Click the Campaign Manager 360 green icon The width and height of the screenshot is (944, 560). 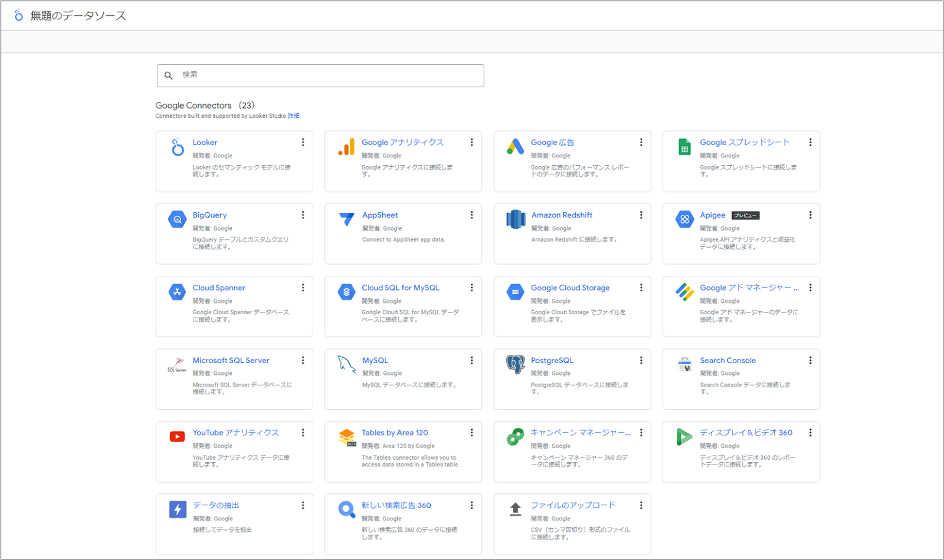(x=515, y=437)
